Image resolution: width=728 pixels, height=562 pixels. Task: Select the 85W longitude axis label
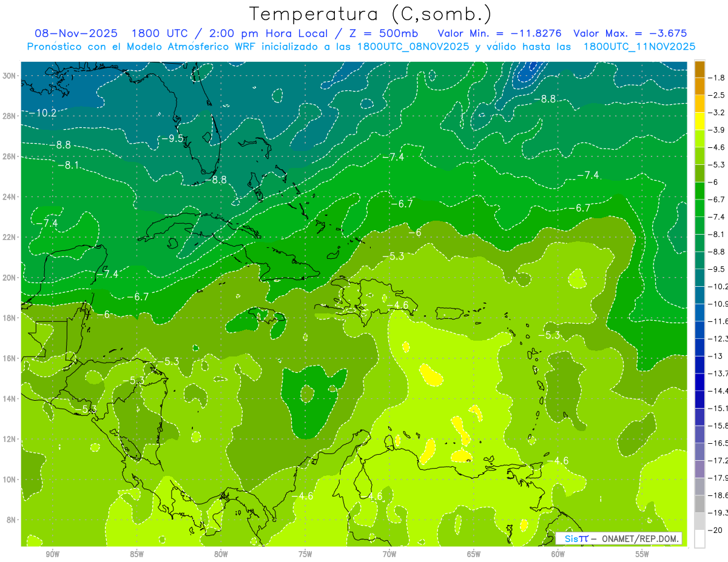[x=136, y=554]
